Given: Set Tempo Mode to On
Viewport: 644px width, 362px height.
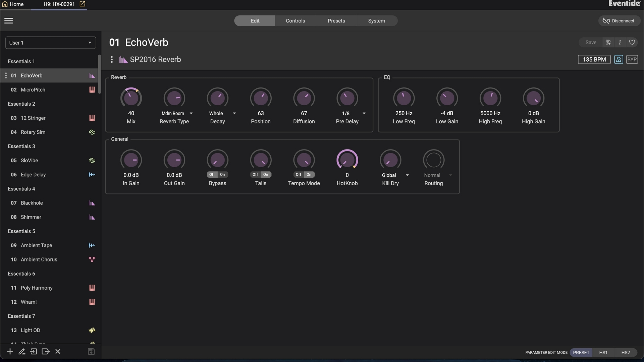Looking at the screenshot, I should pyautogui.click(x=309, y=175).
